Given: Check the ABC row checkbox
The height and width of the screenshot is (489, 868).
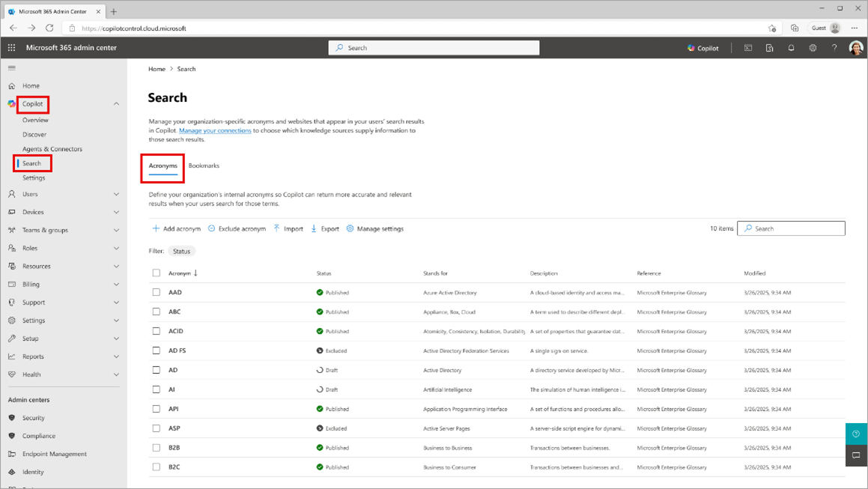Looking at the screenshot, I should (x=156, y=312).
